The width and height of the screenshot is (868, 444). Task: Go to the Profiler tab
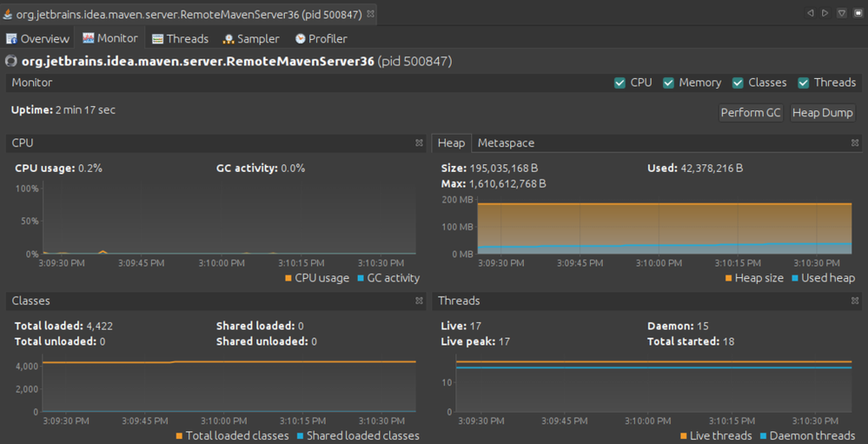pyautogui.click(x=320, y=38)
